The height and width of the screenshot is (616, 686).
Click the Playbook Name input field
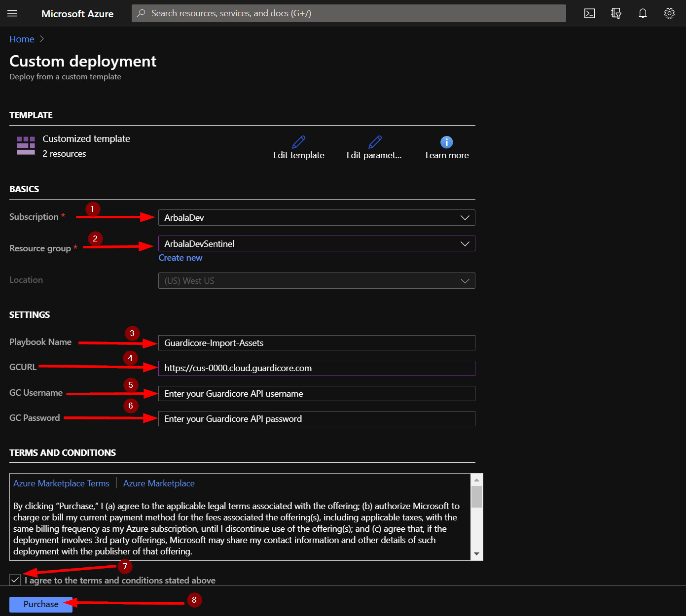317,343
